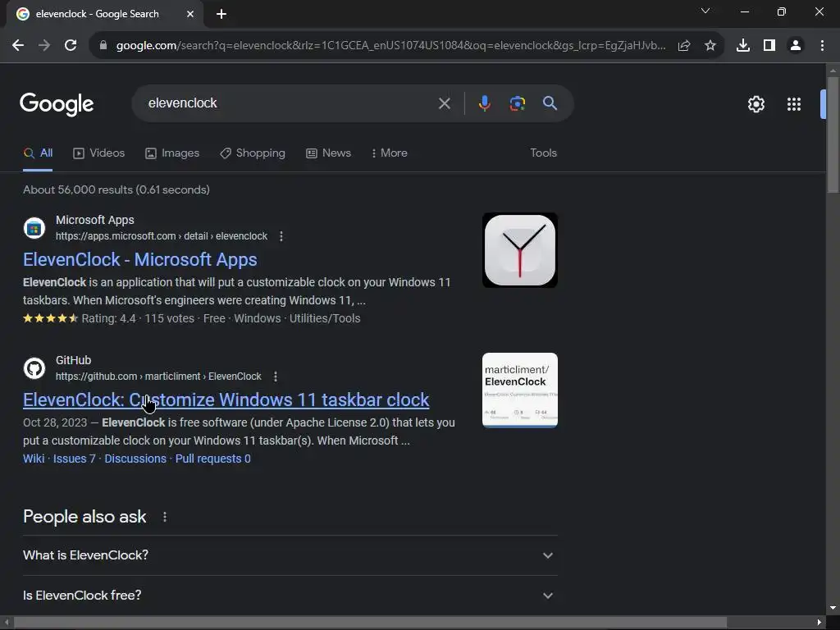Start voice search with microphone
Viewport: 840px width, 630px height.
coord(484,103)
